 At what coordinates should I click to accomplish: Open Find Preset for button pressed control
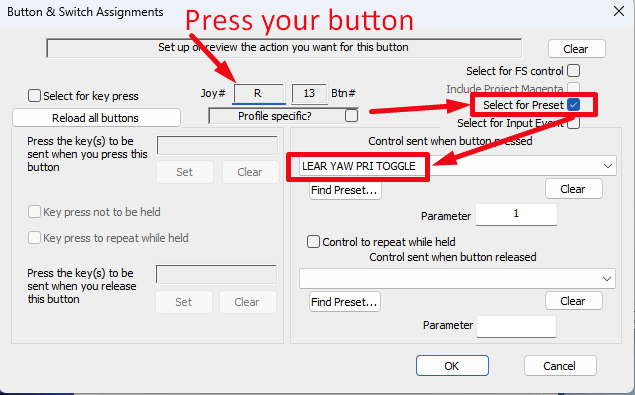point(345,190)
